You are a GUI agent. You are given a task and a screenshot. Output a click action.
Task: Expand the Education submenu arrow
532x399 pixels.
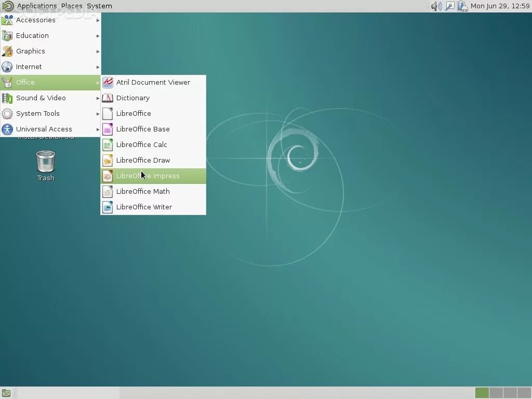(98, 36)
